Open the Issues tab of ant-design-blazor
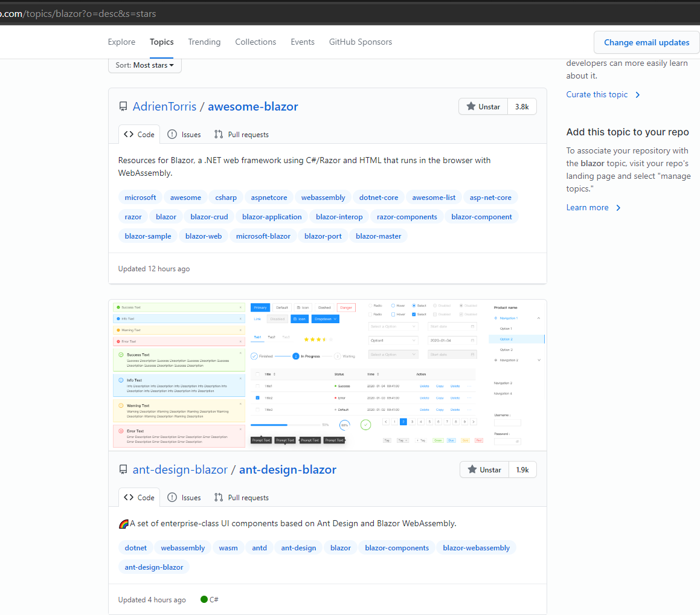This screenshot has width=700, height=615. pyautogui.click(x=184, y=498)
